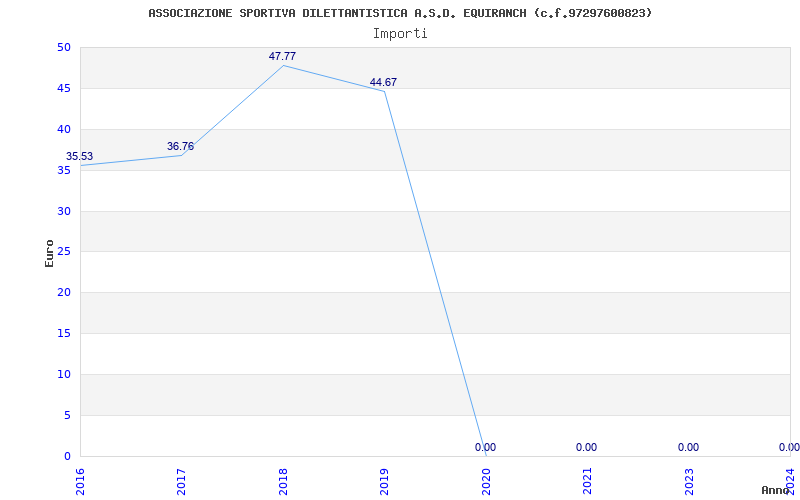Click the 25 y-axis tick label
800x500 pixels.
[x=64, y=252]
